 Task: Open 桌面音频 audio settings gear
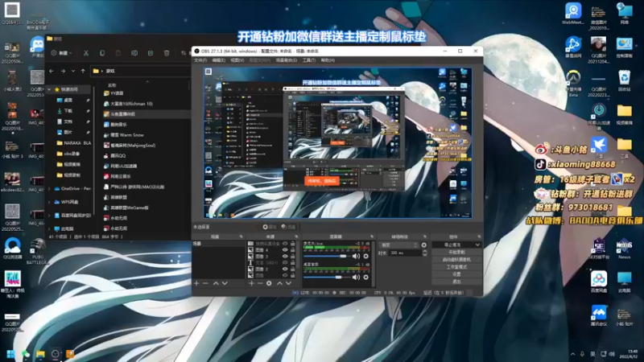point(366,277)
